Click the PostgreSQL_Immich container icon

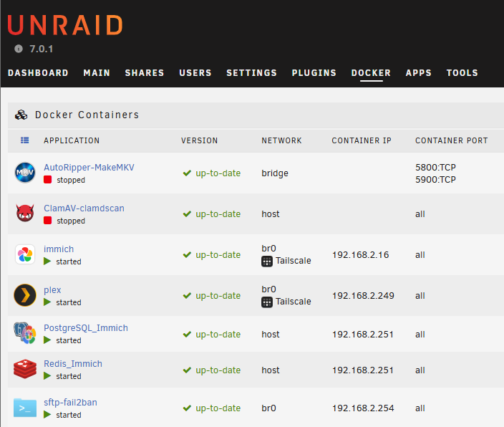point(25,333)
